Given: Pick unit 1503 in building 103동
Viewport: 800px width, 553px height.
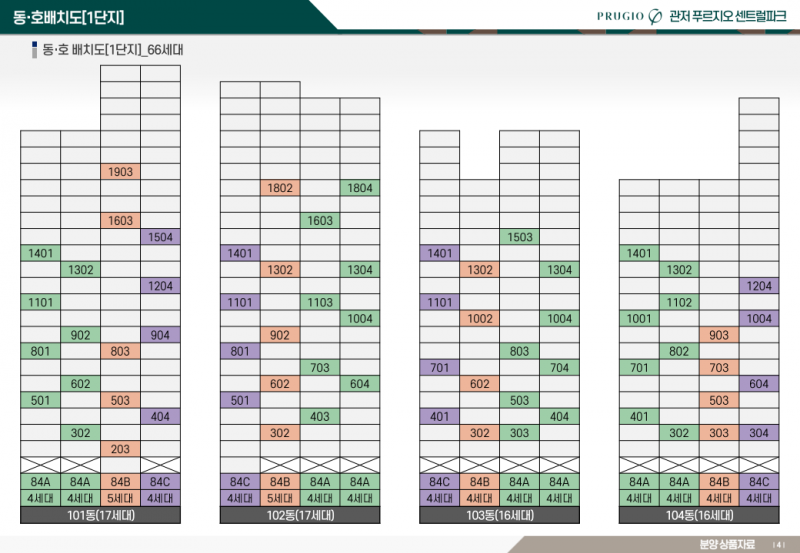Looking at the screenshot, I should pos(519,237).
